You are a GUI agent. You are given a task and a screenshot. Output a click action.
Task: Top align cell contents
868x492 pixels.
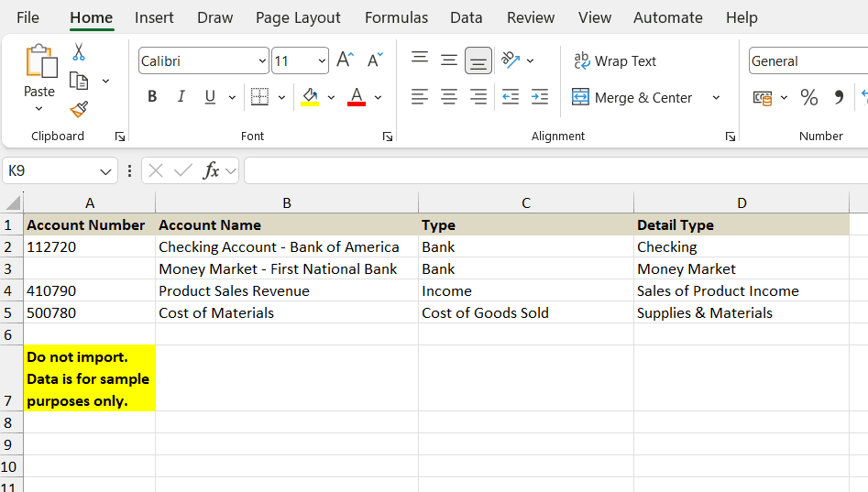420,60
